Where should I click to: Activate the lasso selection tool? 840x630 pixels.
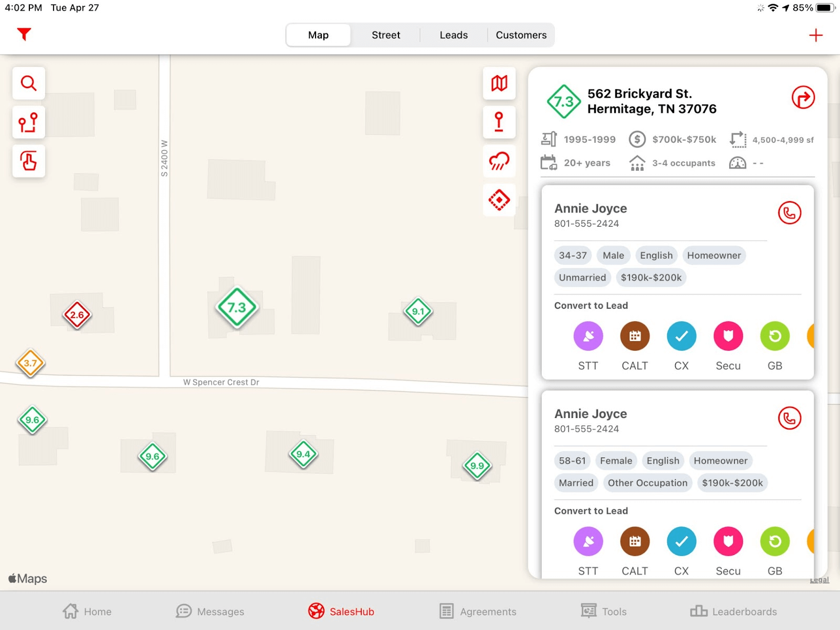pyautogui.click(x=28, y=161)
